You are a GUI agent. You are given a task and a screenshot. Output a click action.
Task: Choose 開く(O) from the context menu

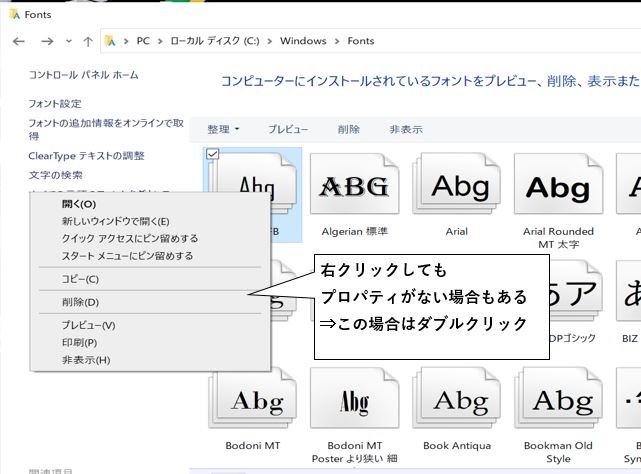pos(79,205)
